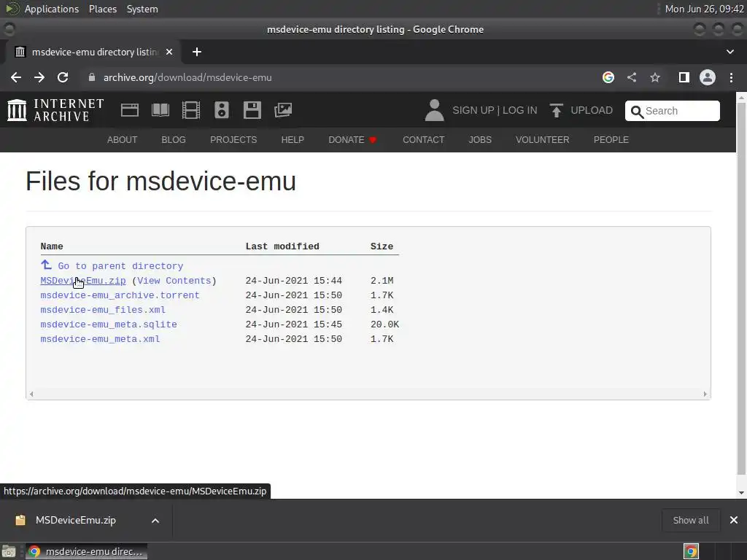Select Chrome window in the taskbar
Viewport: 747px width, 560px height.
[86, 551]
